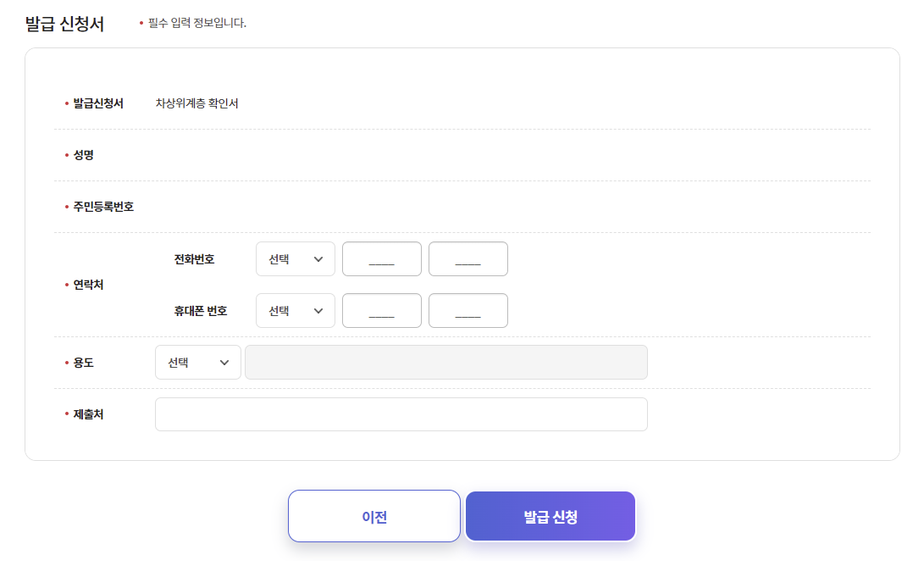Image resolution: width=924 pixels, height=566 pixels.
Task: Focus the middle 휴대폰 번호 input field
Action: pos(382,311)
